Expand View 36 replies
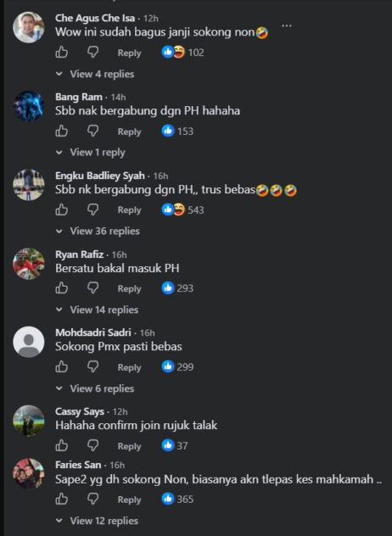 click(x=98, y=231)
